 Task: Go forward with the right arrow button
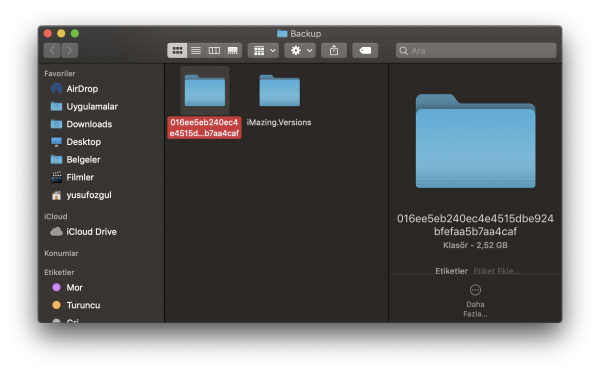(x=70, y=50)
